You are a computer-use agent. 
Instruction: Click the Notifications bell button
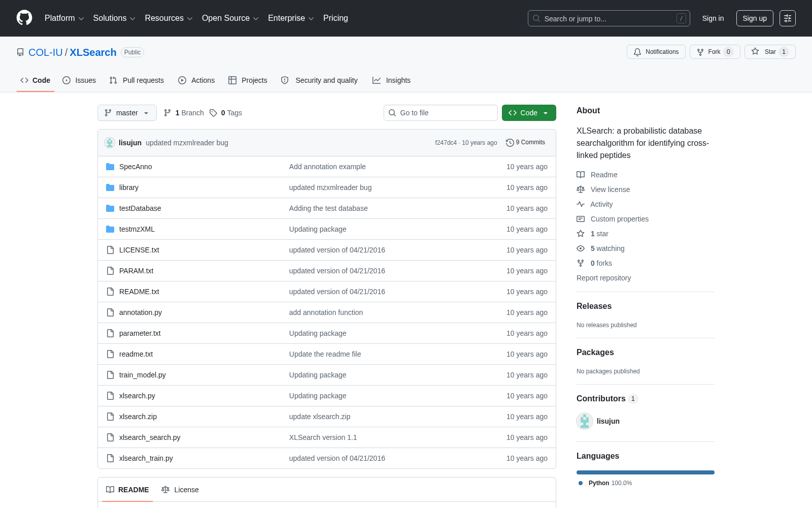point(656,52)
